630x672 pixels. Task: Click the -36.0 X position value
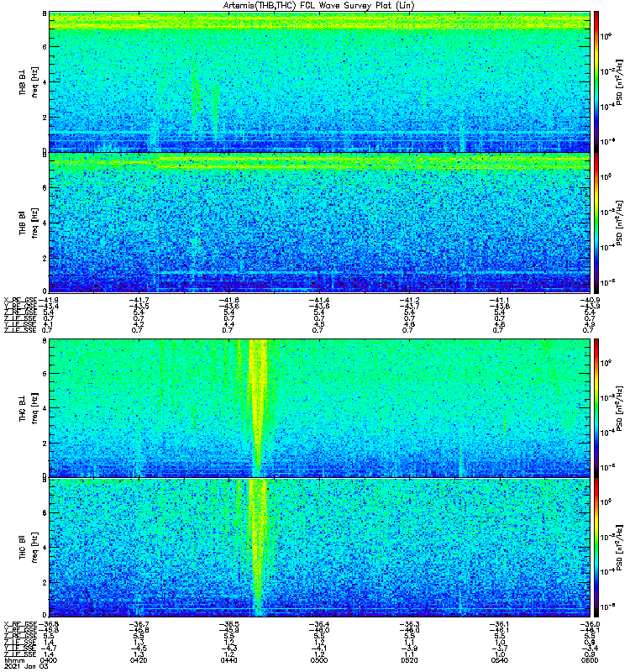[590, 624]
